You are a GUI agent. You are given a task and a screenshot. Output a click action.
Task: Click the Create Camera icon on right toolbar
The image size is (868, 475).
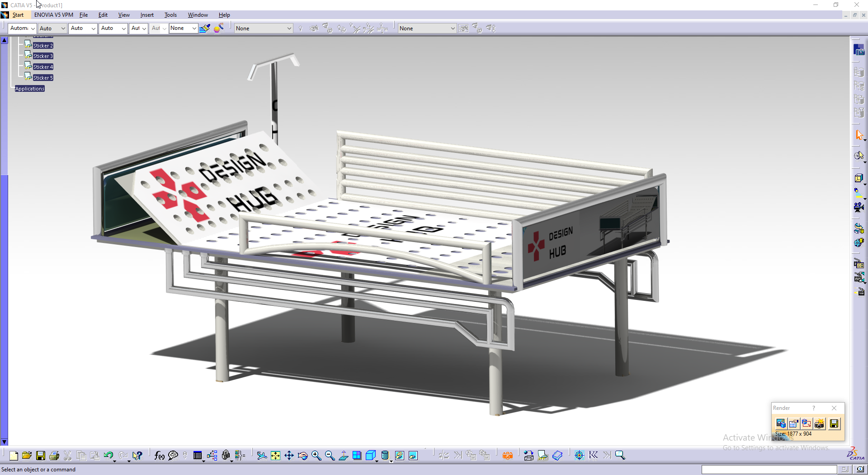point(859,207)
